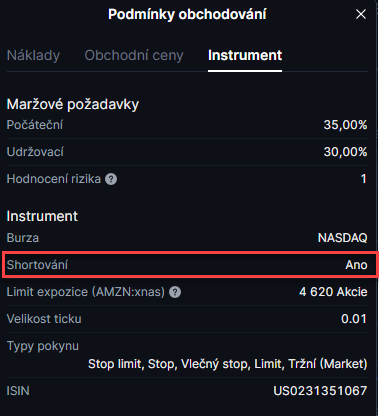Switch to the Náklady tab

tap(33, 55)
